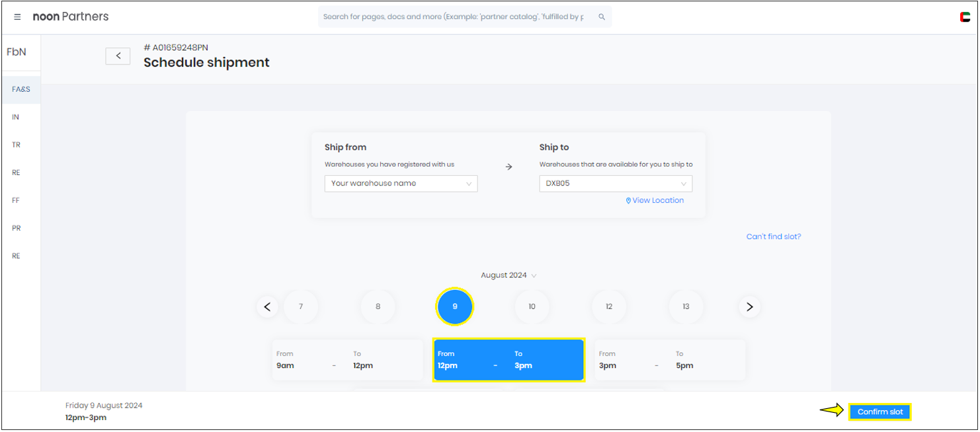Screen dimensions: 980x432
Task: Click the search magnifier icon
Action: [x=602, y=17]
